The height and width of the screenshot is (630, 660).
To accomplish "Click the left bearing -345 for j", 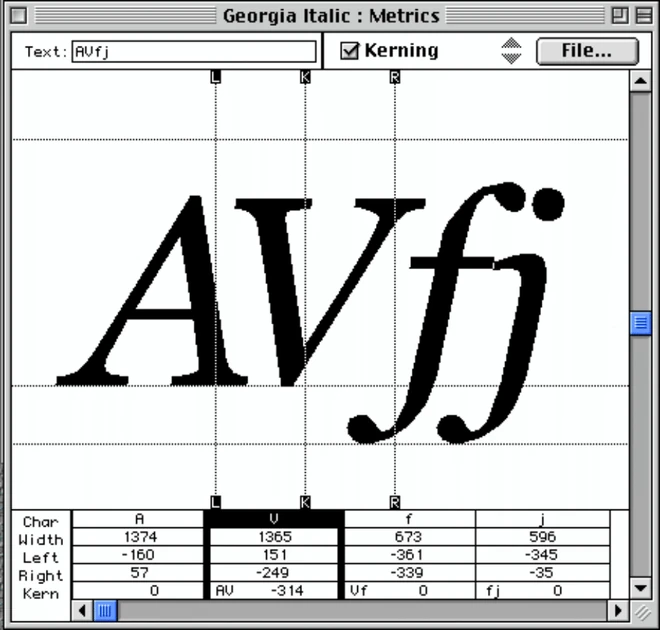I will 543,555.
